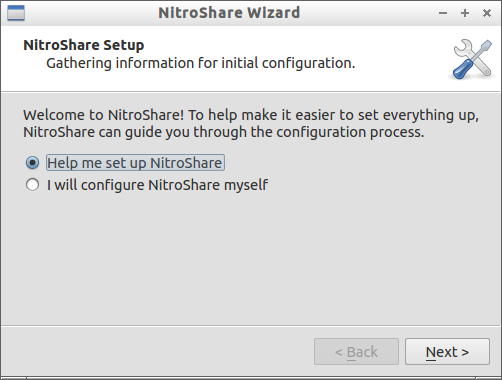
Task: Minimize the NitroShare Wizard window
Action: pyautogui.click(x=443, y=13)
